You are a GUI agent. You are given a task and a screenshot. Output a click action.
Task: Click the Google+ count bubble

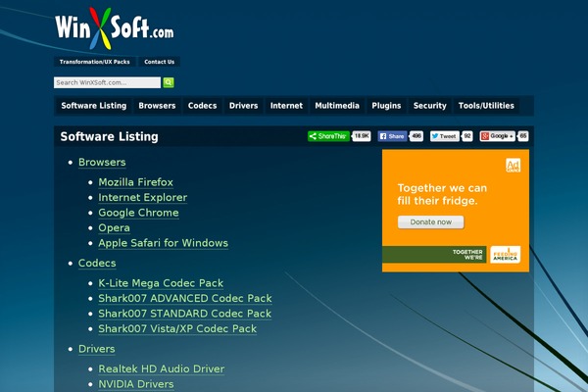pos(523,136)
